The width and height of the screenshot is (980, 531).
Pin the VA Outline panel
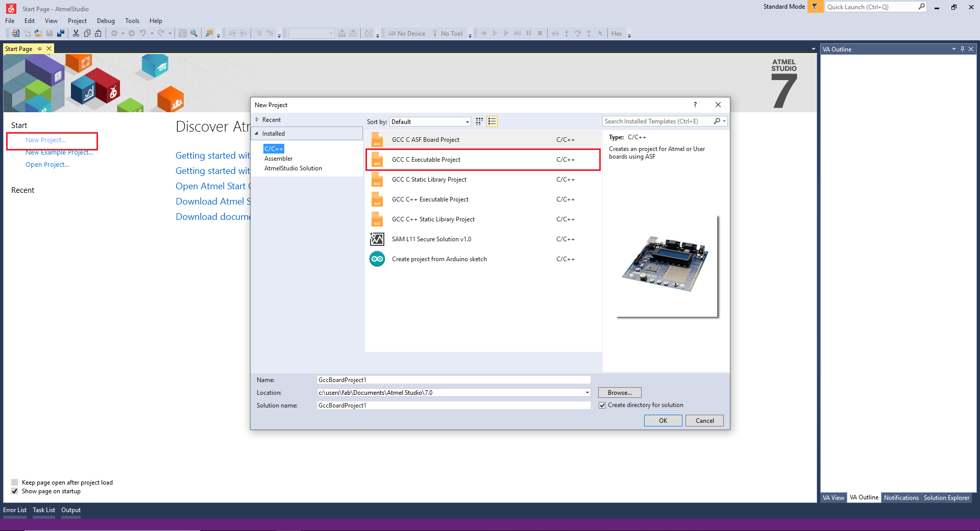(x=962, y=49)
